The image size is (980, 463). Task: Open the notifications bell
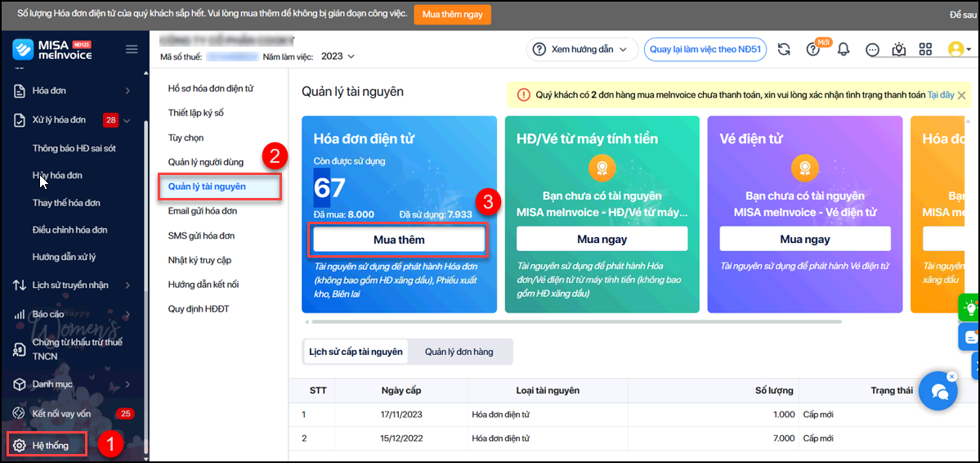[x=844, y=49]
